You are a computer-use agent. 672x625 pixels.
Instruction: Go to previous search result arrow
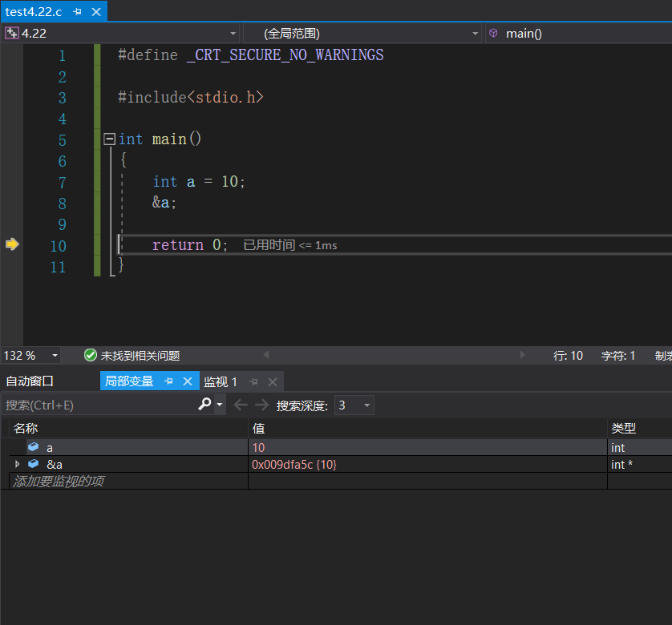241,405
